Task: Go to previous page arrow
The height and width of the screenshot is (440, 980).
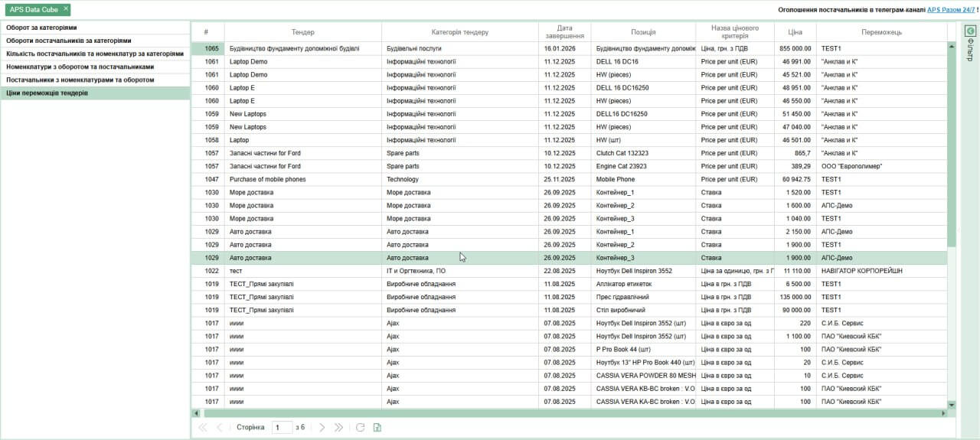Action: click(220, 428)
